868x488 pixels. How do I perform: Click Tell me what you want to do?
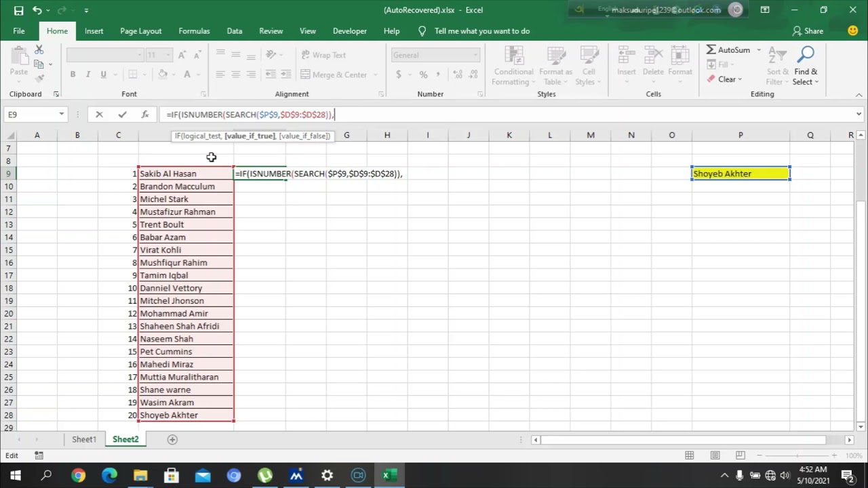point(482,31)
